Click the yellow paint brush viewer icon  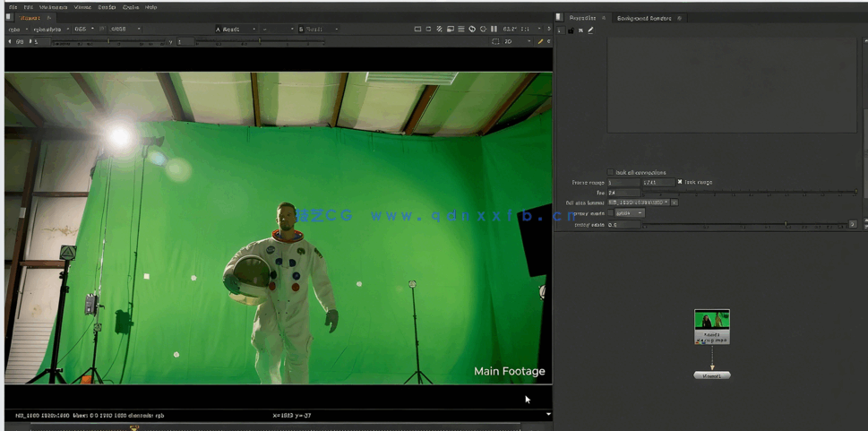point(540,41)
